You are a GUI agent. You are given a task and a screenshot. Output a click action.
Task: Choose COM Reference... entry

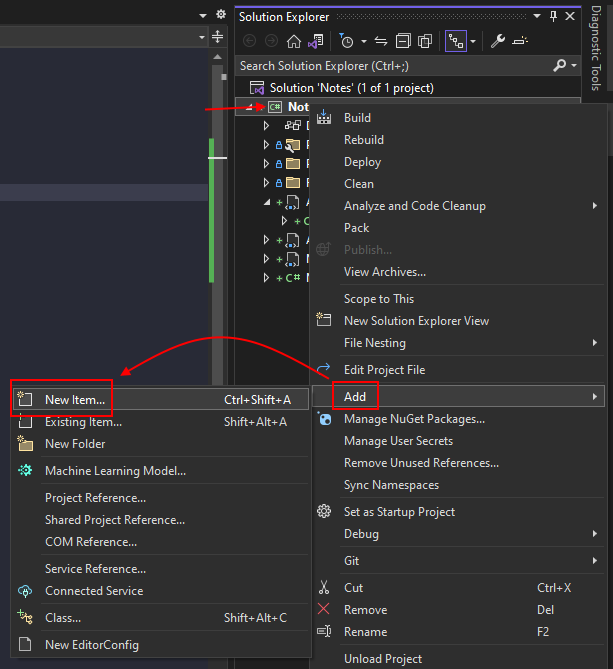[x=161, y=542]
